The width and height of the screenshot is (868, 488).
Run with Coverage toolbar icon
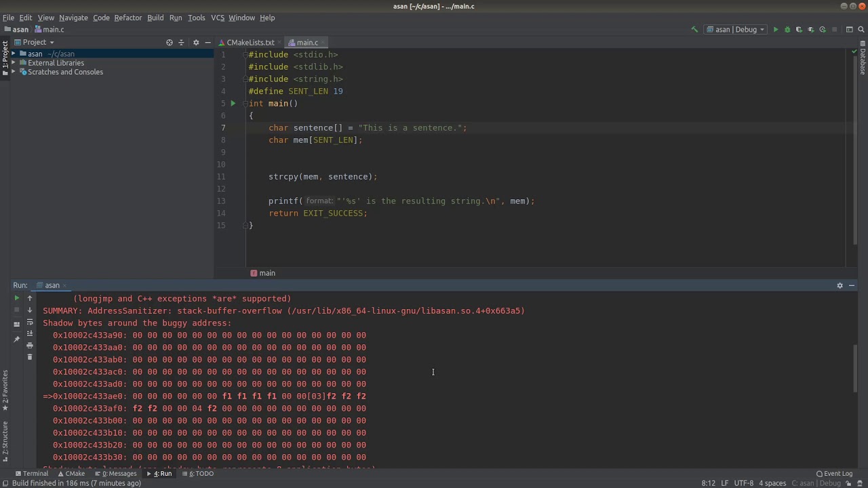[799, 30]
